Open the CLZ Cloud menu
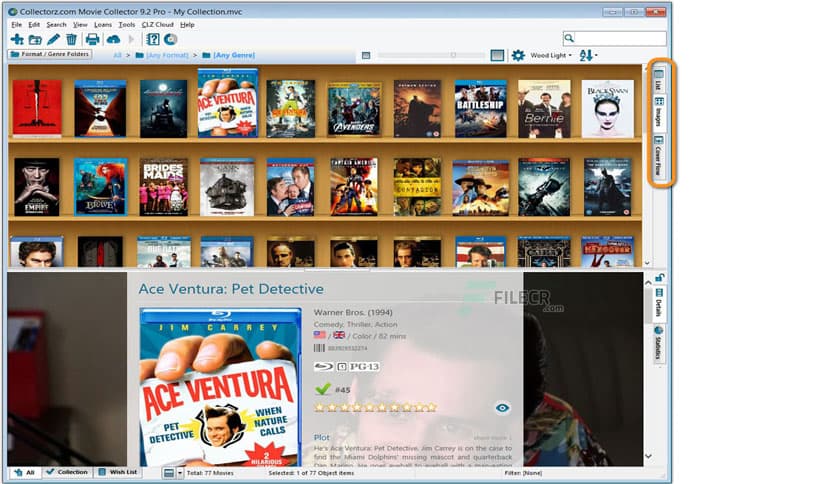The image size is (836, 484). [157, 25]
